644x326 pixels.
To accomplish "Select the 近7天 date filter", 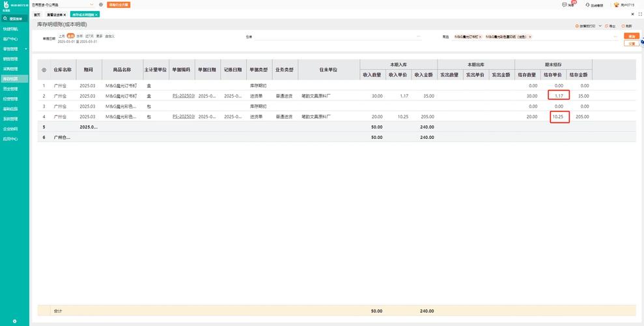I will [x=90, y=36].
